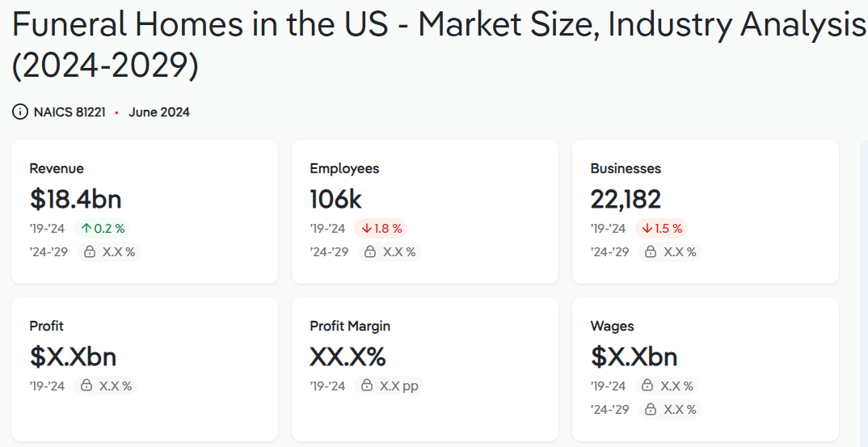Click the red down arrow on Businesses change
868x447 pixels.
pos(647,228)
